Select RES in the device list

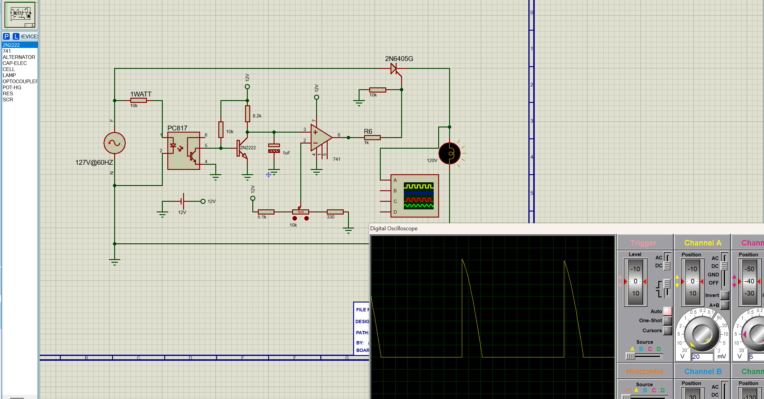tap(19, 93)
